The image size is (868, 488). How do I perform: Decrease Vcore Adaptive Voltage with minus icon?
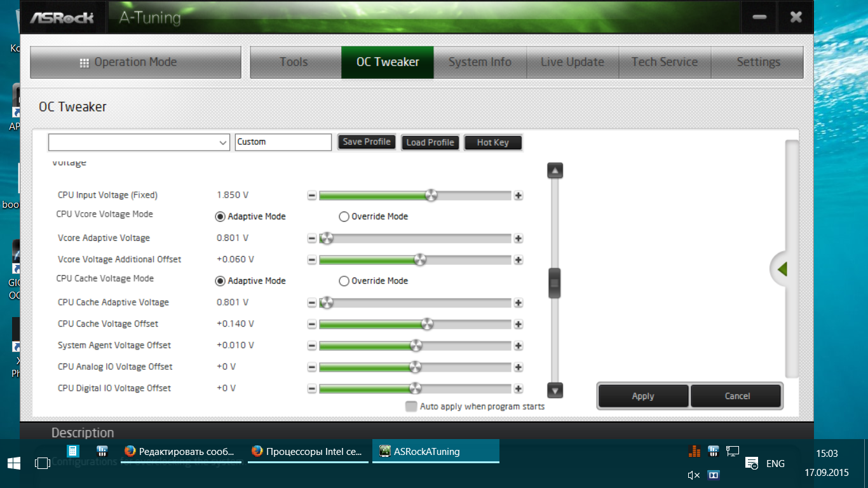(311, 239)
